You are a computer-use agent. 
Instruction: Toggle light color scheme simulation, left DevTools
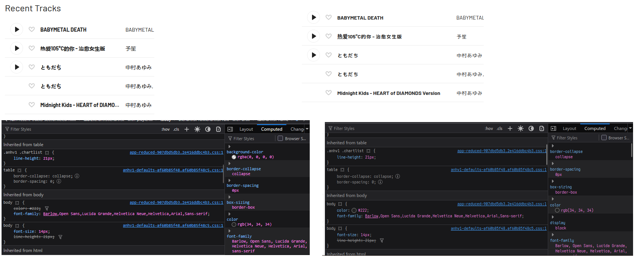tap(197, 129)
